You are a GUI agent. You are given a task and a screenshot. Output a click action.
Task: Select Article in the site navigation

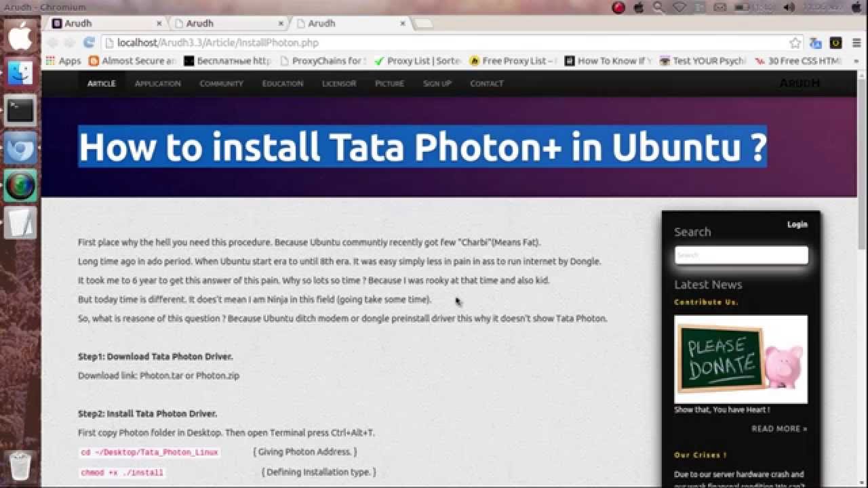(x=101, y=83)
